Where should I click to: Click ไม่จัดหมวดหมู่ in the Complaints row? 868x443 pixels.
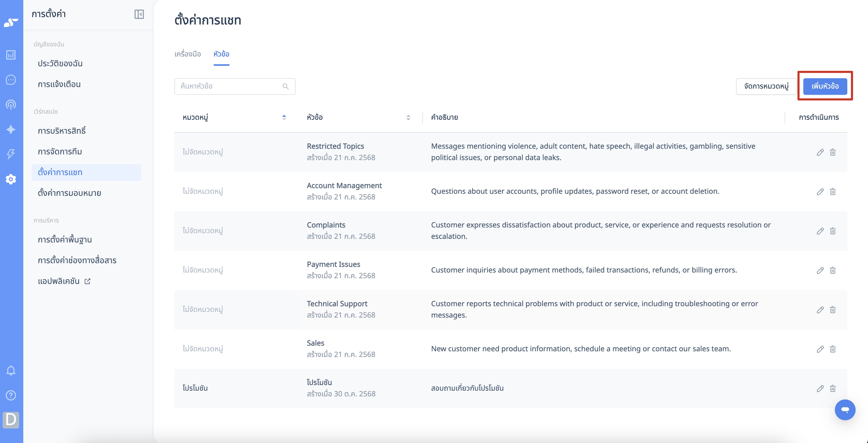(x=203, y=231)
